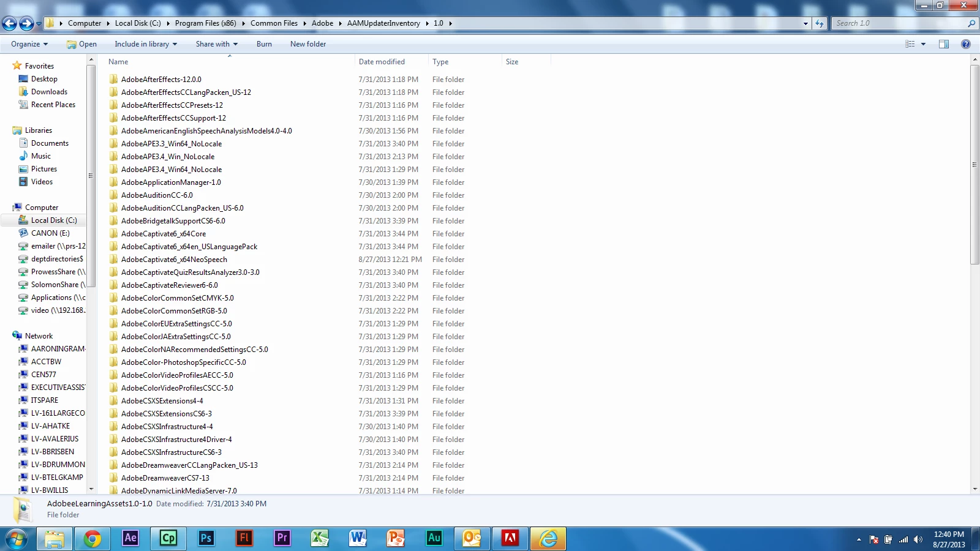This screenshot has height=551, width=980.
Task: Open the Share with menu
Action: click(x=217, y=44)
